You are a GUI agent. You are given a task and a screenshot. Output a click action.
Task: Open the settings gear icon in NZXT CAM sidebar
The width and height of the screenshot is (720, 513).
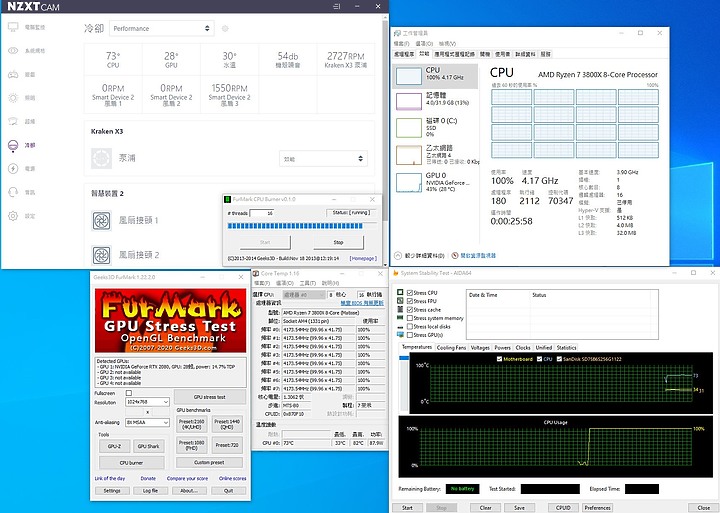[x=13, y=216]
